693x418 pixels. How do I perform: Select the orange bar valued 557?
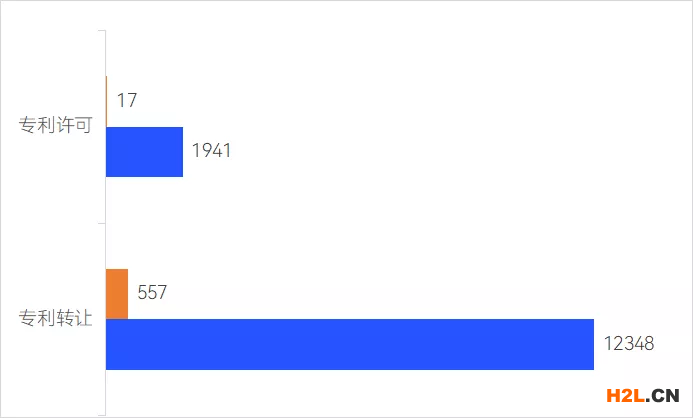click(117, 294)
